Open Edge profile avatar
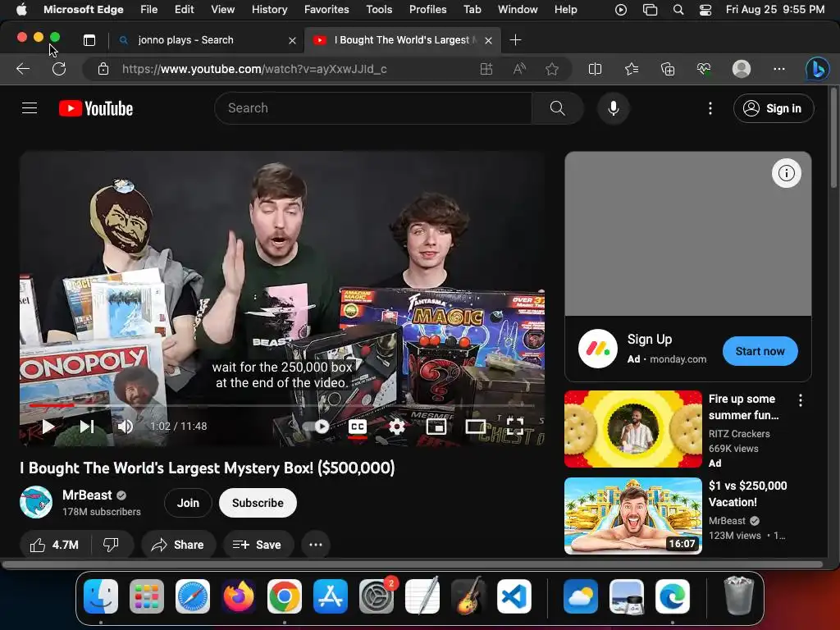Viewport: 840px width, 630px height. (742, 69)
